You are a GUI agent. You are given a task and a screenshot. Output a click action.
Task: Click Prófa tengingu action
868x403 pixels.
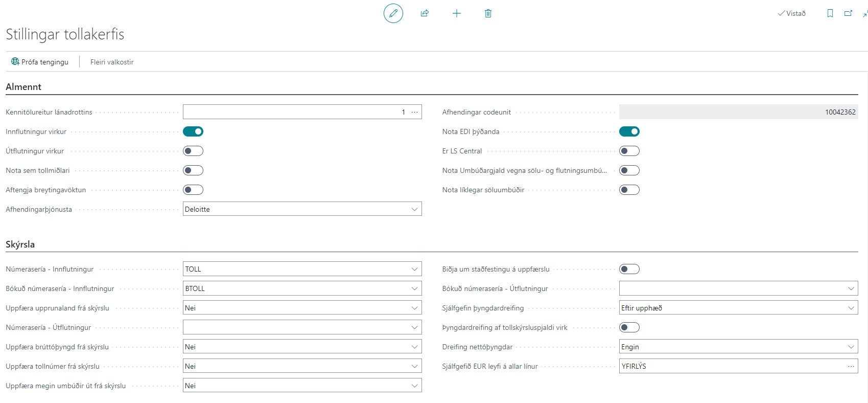click(x=40, y=62)
